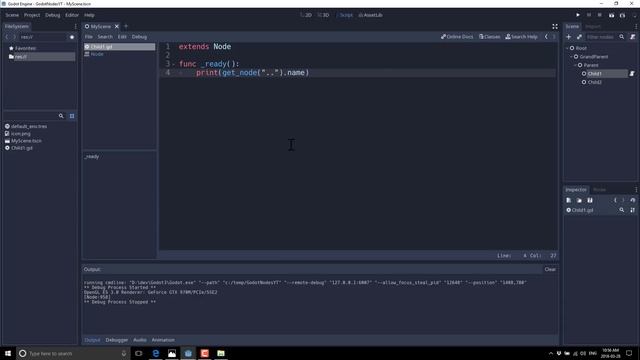Clear the Output log
The height and width of the screenshot is (360, 640).
[x=550, y=269]
